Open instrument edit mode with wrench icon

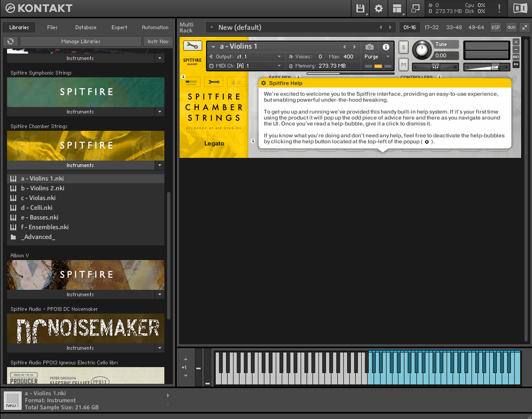pyautogui.click(x=192, y=45)
